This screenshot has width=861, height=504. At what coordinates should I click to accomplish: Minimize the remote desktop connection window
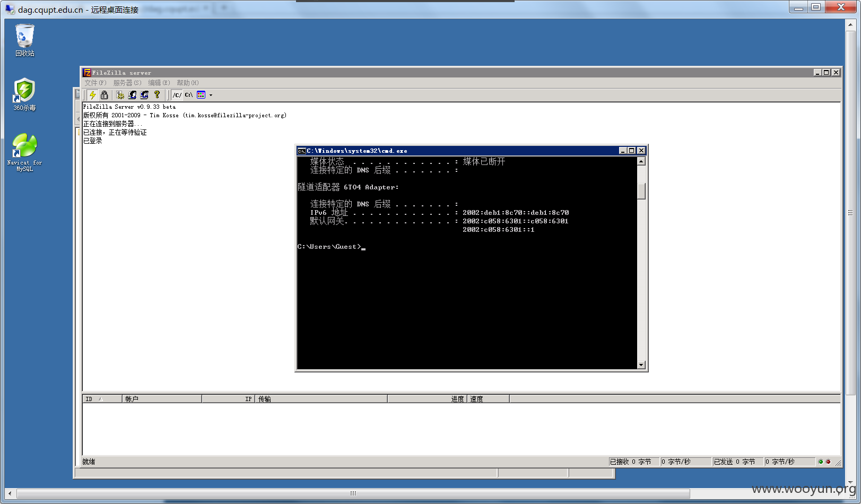(x=798, y=7)
